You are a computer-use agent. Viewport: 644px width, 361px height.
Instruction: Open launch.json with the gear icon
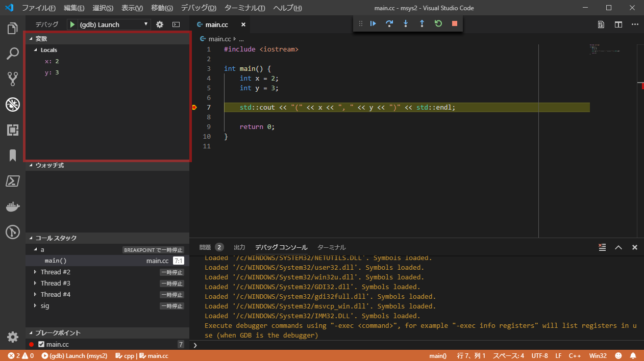(160, 24)
